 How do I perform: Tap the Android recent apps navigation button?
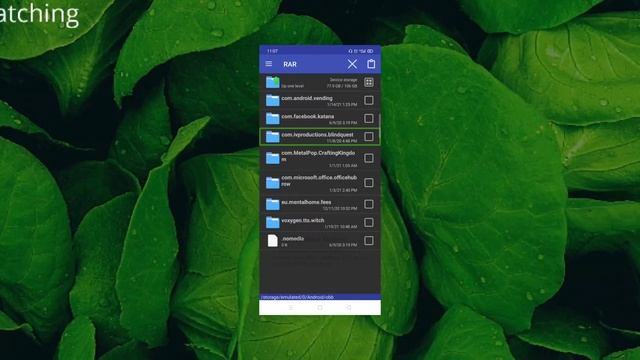pyautogui.click(x=291, y=308)
